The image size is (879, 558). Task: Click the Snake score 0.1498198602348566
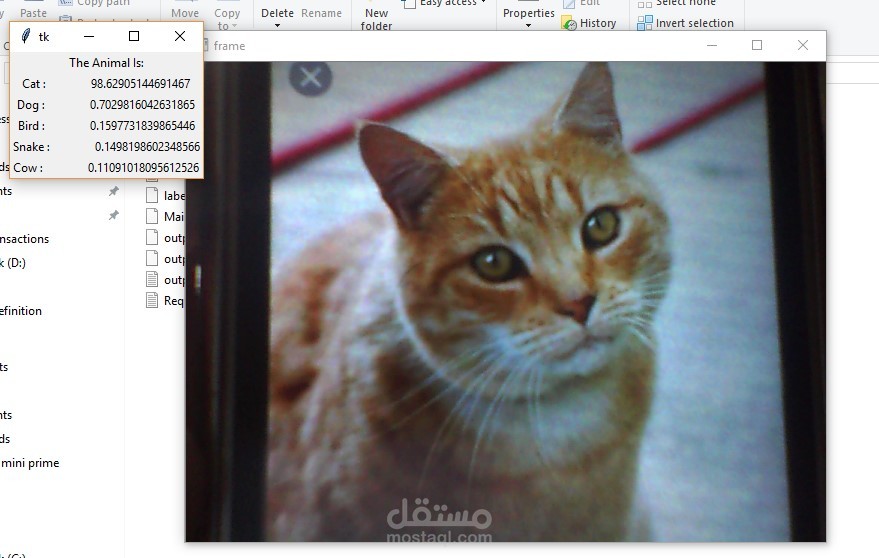pos(147,147)
